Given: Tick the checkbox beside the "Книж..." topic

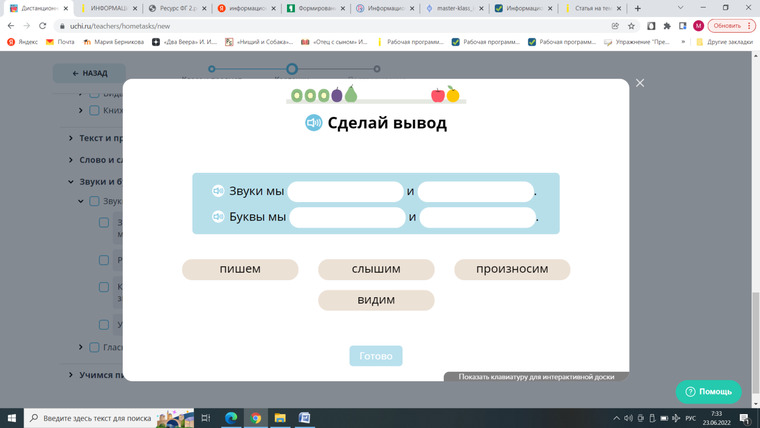Looking at the screenshot, I should pos(94,111).
